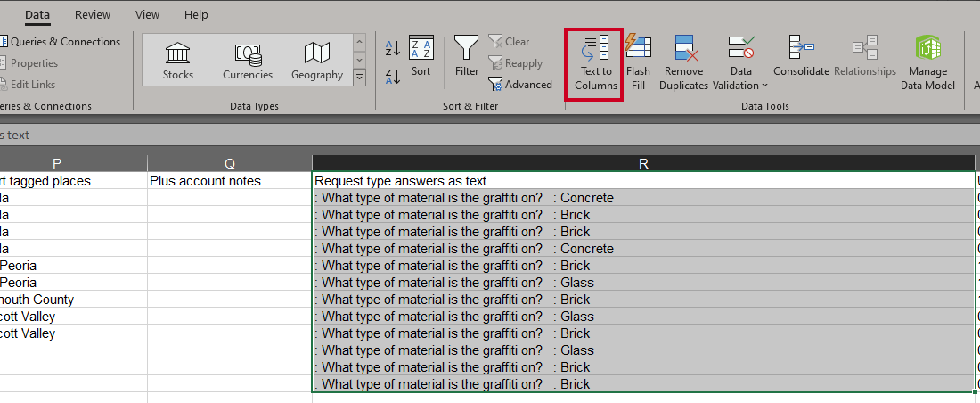Toggle the Filter funnel
The width and height of the screenshot is (980, 403).
click(466, 56)
